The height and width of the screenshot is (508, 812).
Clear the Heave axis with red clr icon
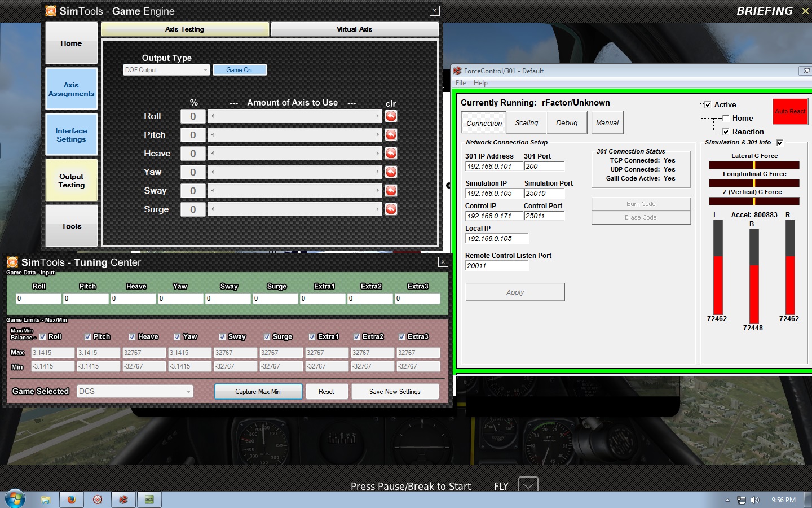(x=391, y=154)
